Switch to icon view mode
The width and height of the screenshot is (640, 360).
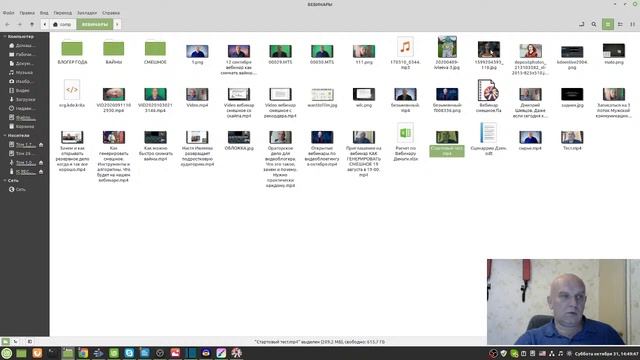(x=608, y=24)
